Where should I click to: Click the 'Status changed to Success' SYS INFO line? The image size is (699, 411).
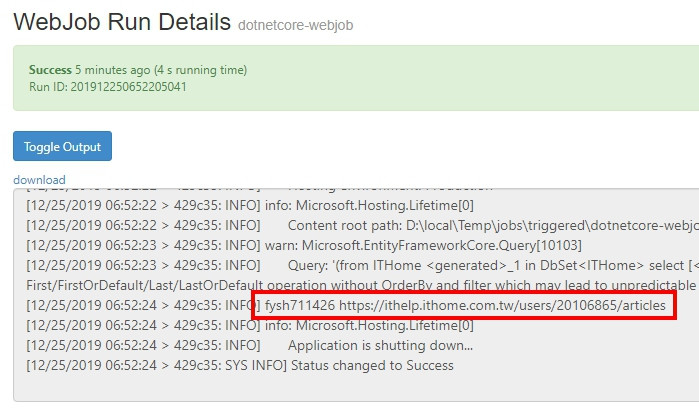pyautogui.click(x=240, y=366)
